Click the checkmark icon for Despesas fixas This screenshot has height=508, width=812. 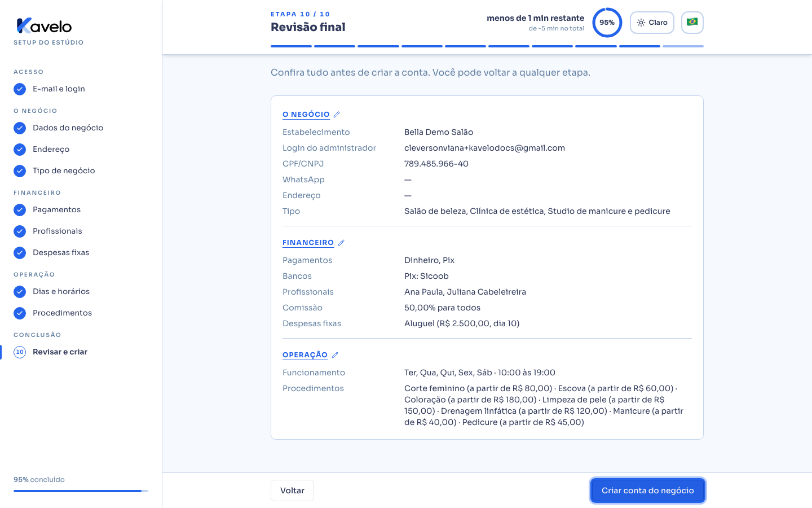pyautogui.click(x=20, y=253)
